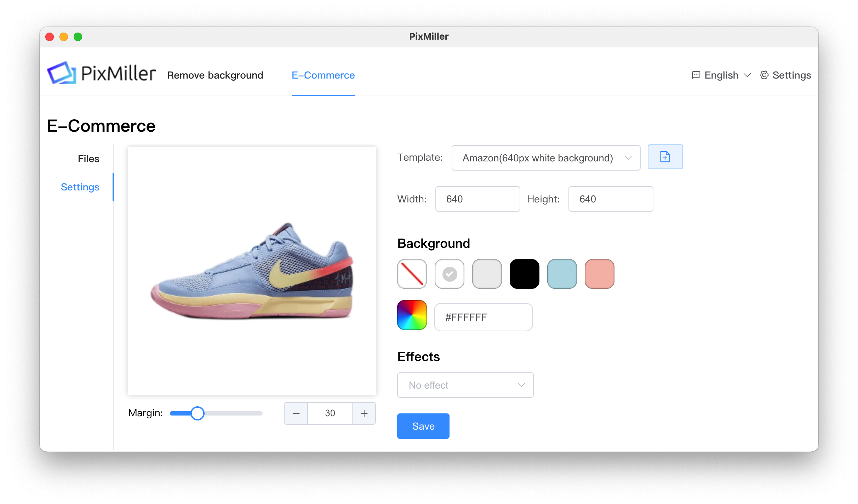Expand the No effect dropdown

click(465, 385)
